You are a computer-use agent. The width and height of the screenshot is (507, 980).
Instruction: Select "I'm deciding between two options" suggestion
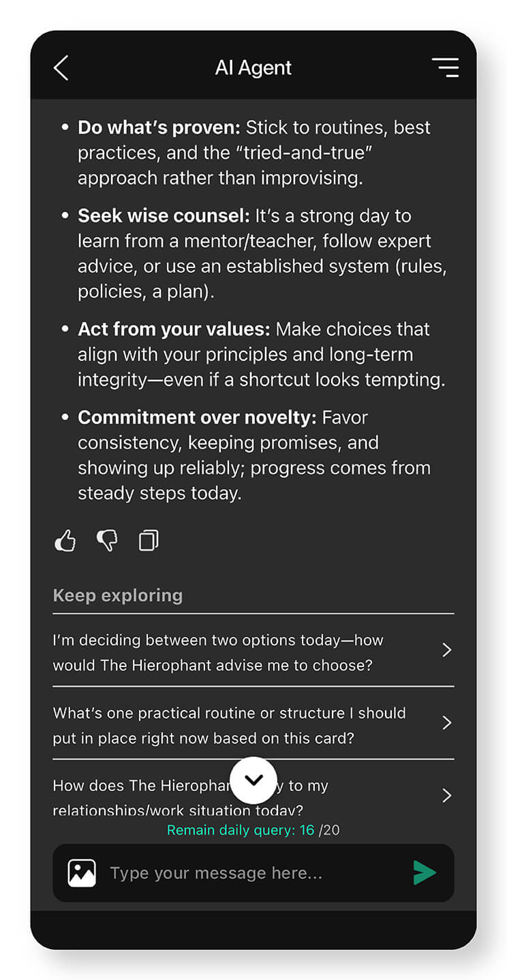click(x=218, y=652)
